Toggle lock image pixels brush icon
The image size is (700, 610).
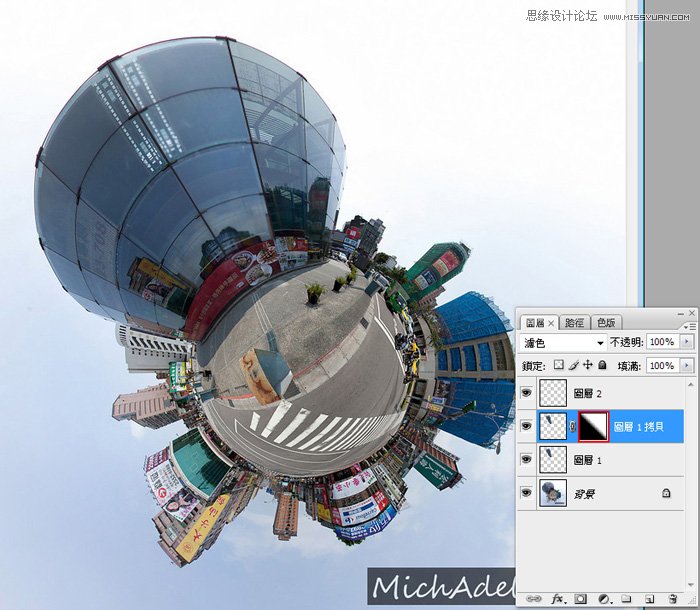[x=574, y=366]
